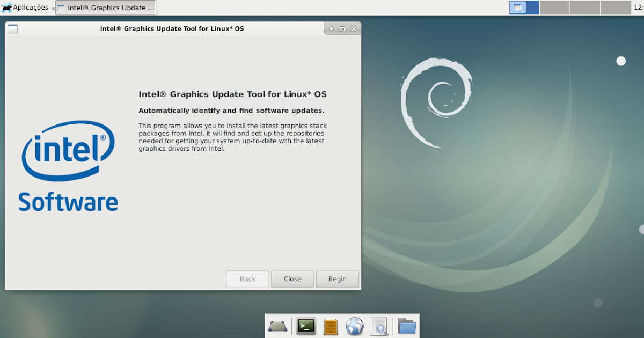
Task: Click the show desktop dock icon
Action: coord(278,326)
